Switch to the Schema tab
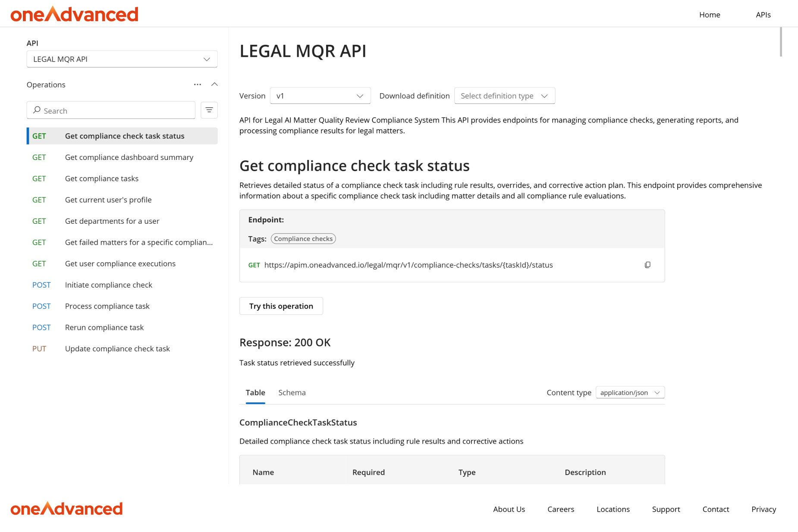 (x=292, y=392)
